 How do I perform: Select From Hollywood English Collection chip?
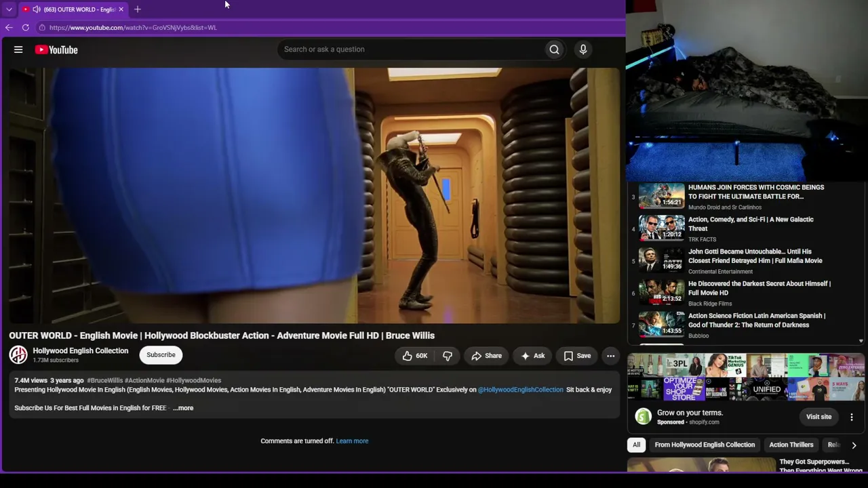tap(705, 445)
